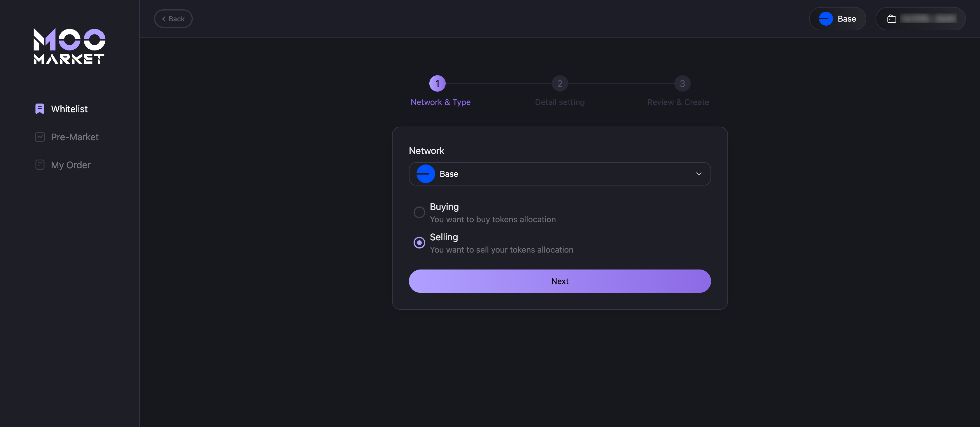Select the Buying radio option
The width and height of the screenshot is (980, 427).
tap(419, 212)
